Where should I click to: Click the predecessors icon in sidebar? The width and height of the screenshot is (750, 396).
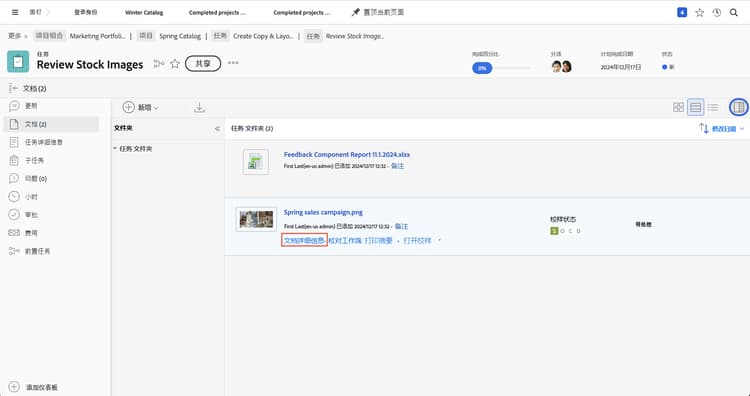pyautogui.click(x=14, y=251)
